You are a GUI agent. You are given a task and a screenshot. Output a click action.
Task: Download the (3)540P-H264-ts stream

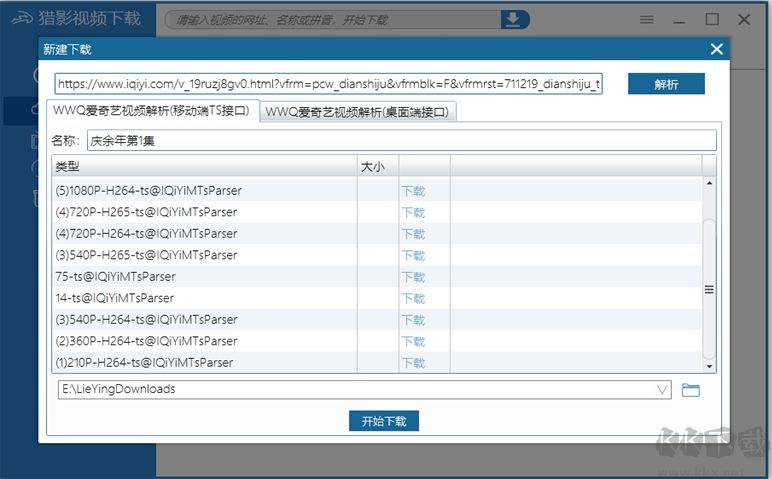click(413, 319)
